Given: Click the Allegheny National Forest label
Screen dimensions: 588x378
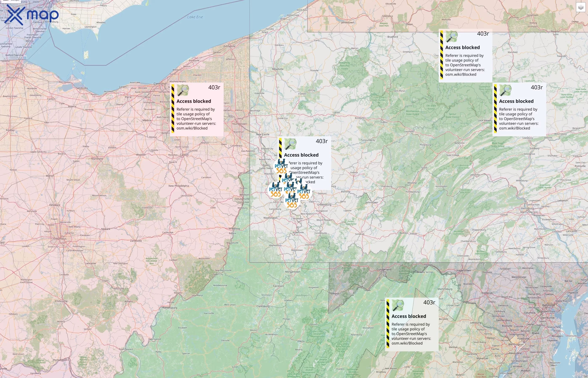Looking at the screenshot, I should coord(345,66).
